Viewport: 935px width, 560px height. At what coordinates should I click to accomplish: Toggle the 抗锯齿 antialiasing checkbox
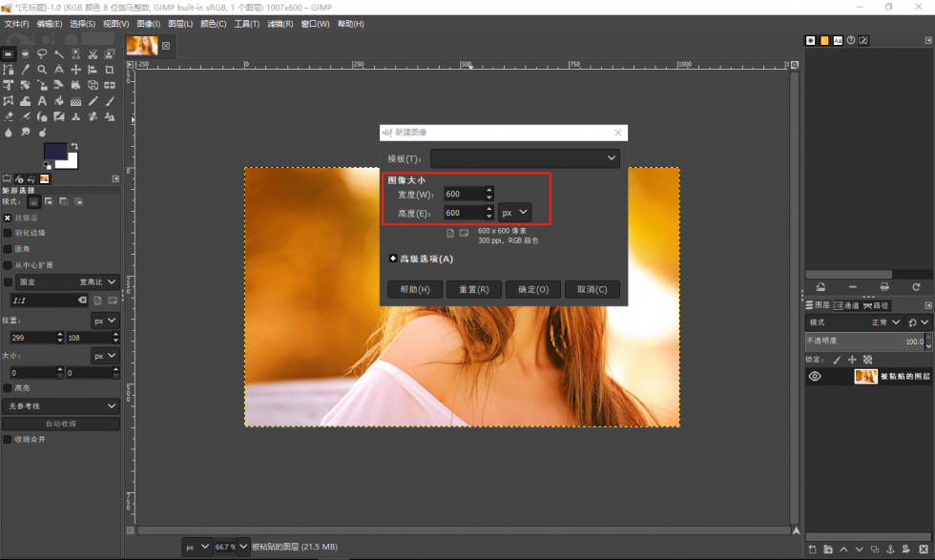coord(8,218)
